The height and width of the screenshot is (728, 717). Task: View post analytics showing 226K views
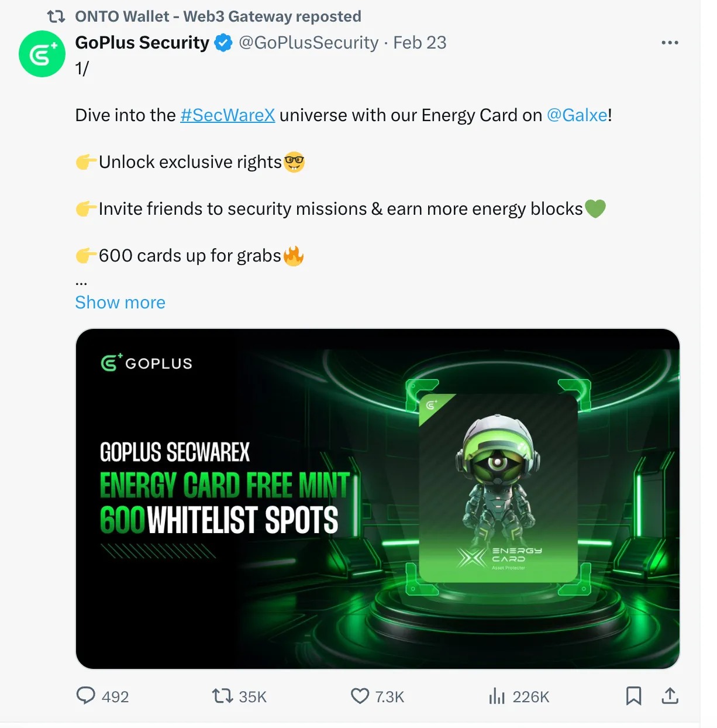(x=497, y=696)
